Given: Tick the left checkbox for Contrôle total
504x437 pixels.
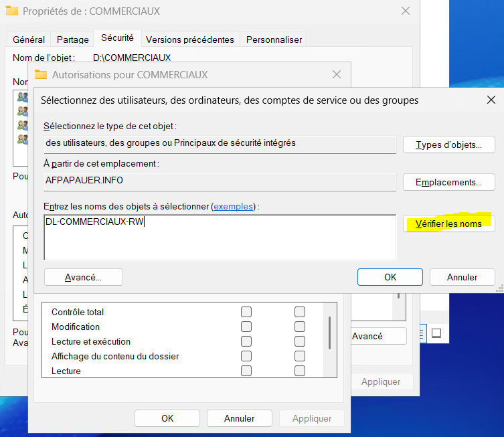Looking at the screenshot, I should [246, 312].
